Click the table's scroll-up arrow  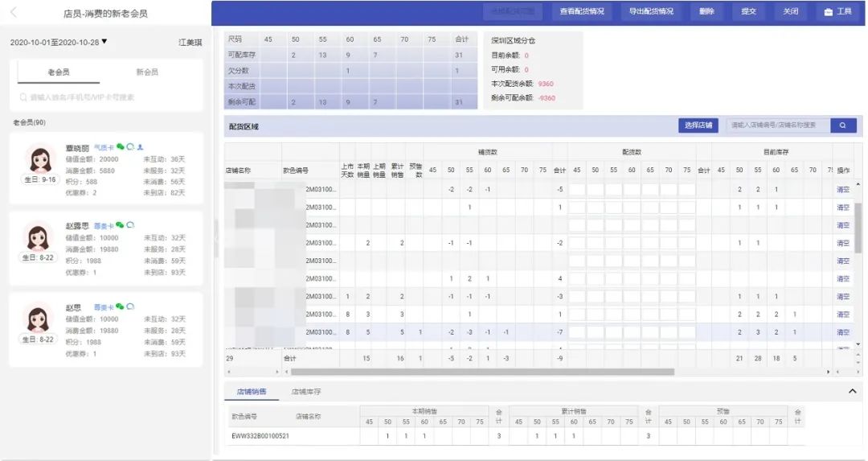[858, 184]
